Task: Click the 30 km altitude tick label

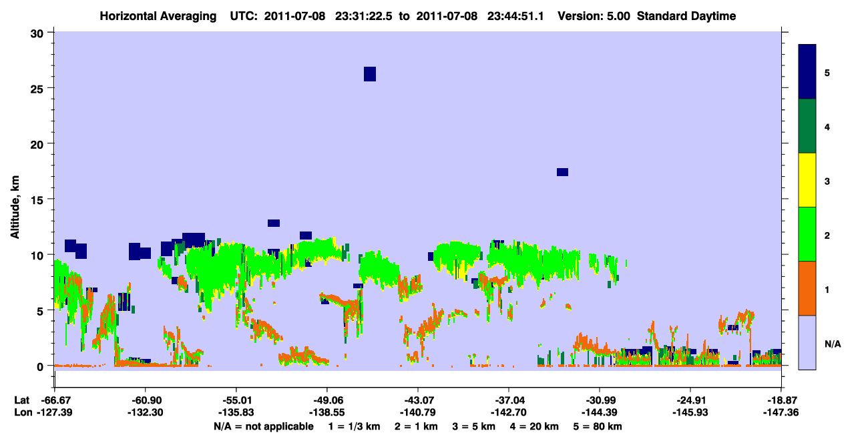Action: (38, 33)
